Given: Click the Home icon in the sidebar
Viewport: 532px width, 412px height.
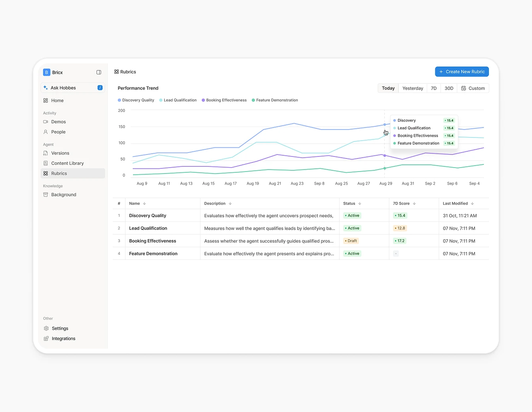Looking at the screenshot, I should (x=45, y=100).
